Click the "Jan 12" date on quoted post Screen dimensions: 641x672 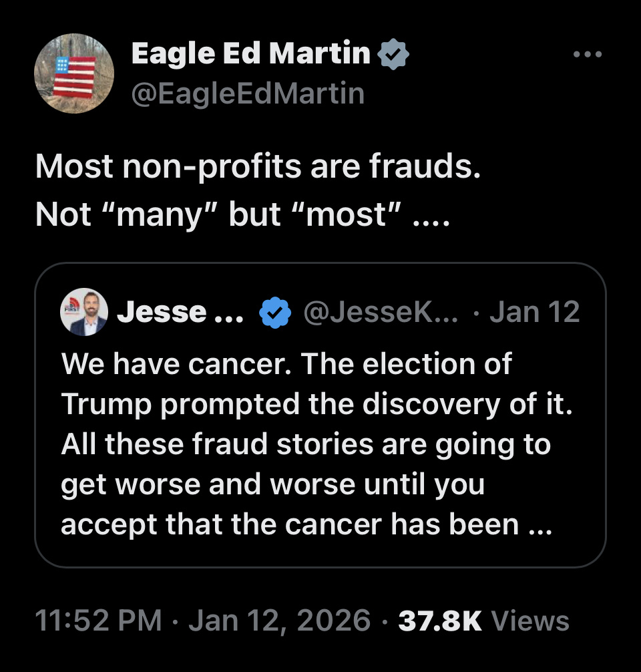click(x=534, y=312)
